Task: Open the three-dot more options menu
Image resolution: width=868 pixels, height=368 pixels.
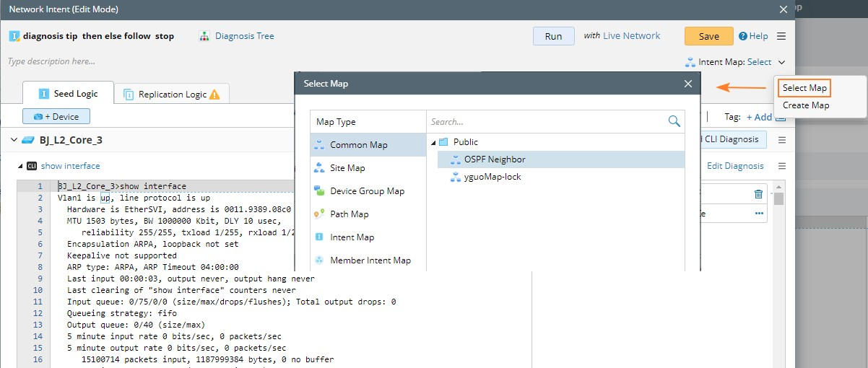Action: [x=759, y=214]
